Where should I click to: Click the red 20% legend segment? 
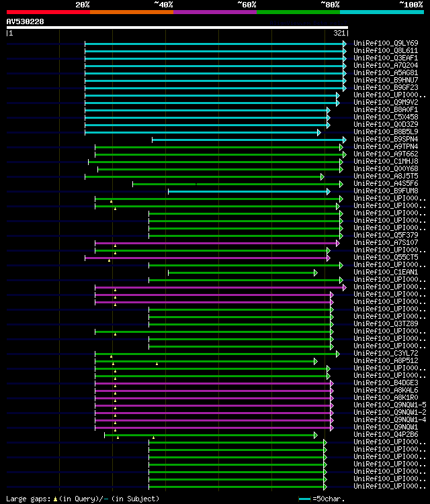(x=48, y=12)
